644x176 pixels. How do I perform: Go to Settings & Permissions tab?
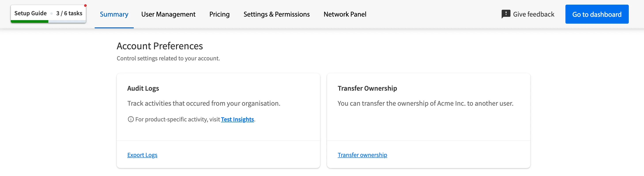(x=277, y=14)
